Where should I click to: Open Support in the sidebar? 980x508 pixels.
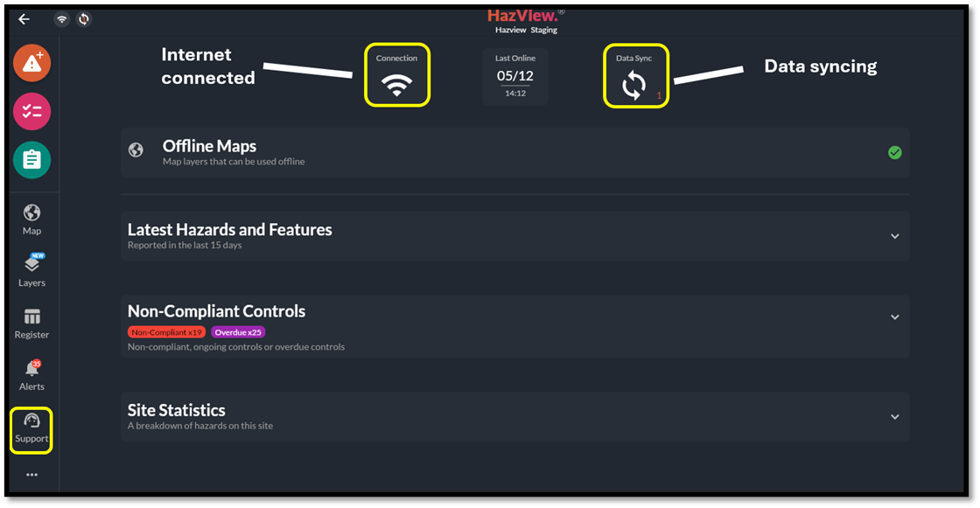coord(31,429)
